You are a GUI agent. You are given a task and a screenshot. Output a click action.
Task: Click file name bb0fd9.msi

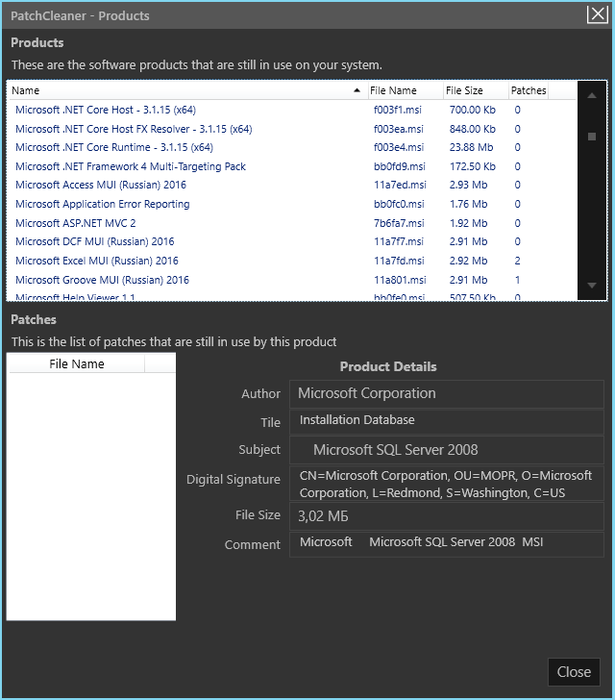[400, 166]
